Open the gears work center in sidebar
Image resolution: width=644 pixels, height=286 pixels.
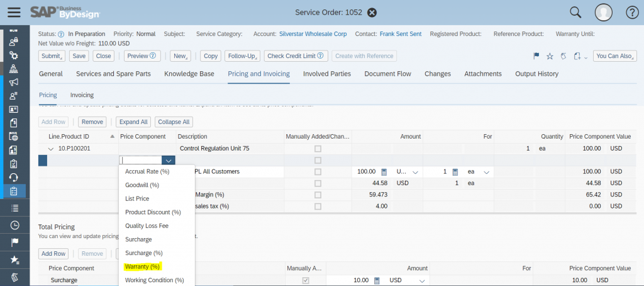coord(14,55)
